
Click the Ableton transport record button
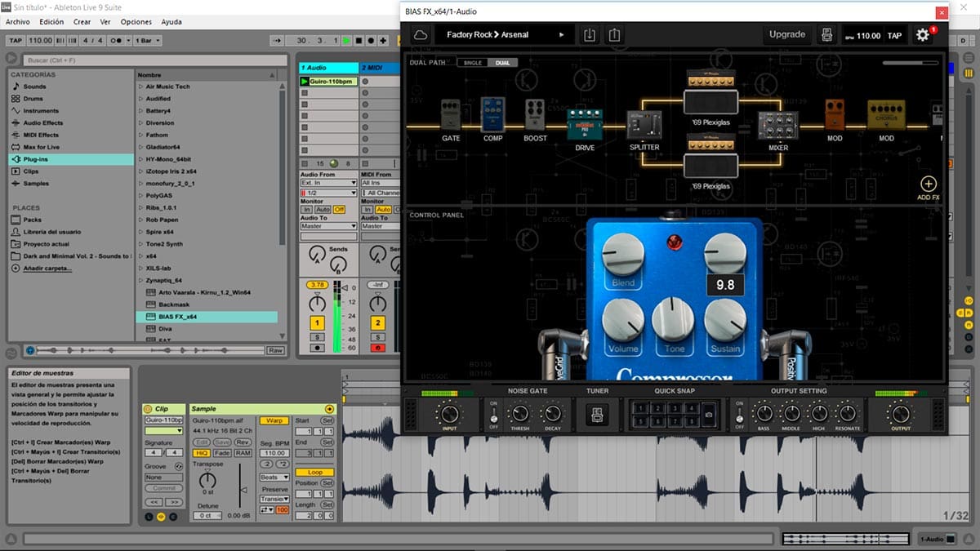(372, 41)
